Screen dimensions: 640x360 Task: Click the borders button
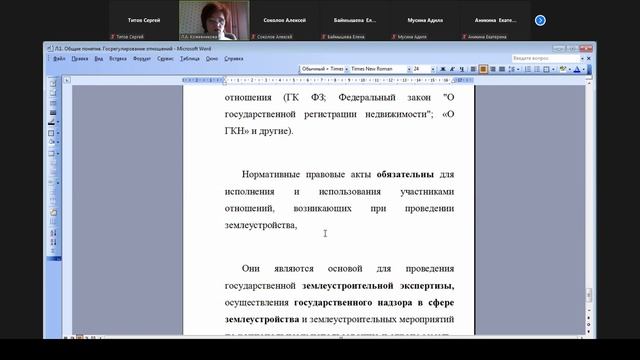[x=547, y=69]
